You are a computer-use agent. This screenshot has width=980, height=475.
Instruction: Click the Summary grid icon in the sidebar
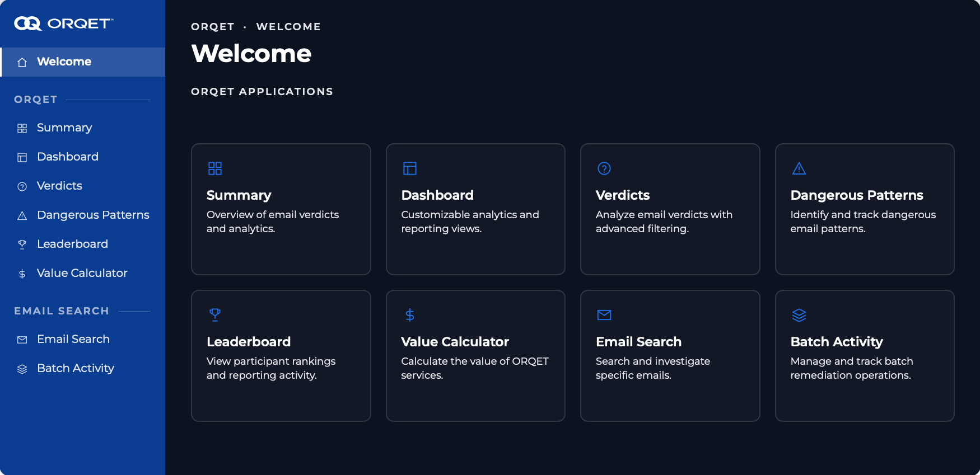(x=22, y=128)
